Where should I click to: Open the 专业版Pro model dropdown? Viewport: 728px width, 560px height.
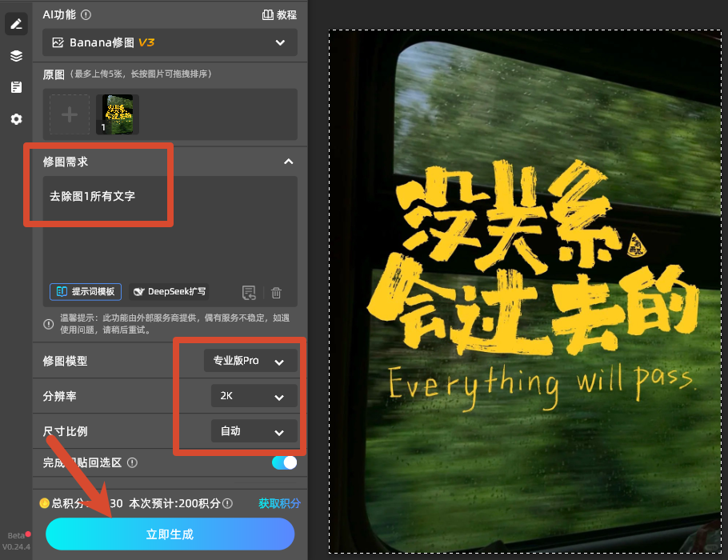point(250,361)
